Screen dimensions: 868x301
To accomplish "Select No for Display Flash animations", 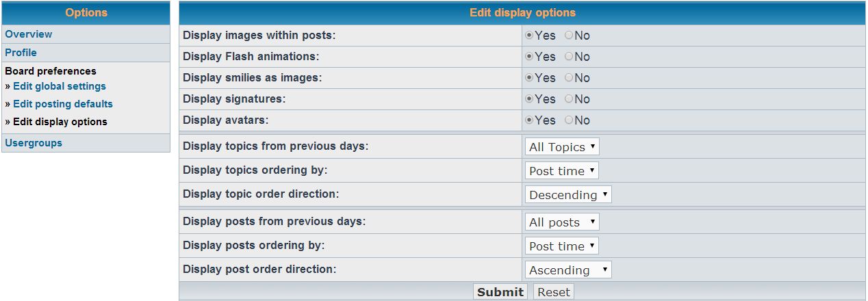I will [569, 57].
